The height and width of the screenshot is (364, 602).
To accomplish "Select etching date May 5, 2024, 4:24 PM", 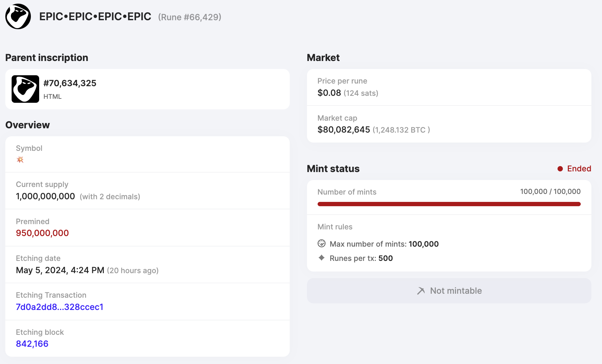I will click(60, 270).
